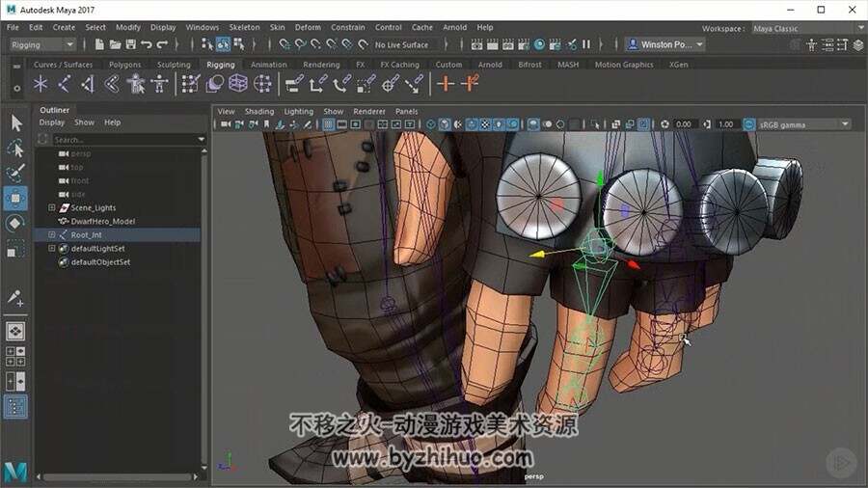Click the Create Cluster shelf icon
868x488 pixels.
262,84
